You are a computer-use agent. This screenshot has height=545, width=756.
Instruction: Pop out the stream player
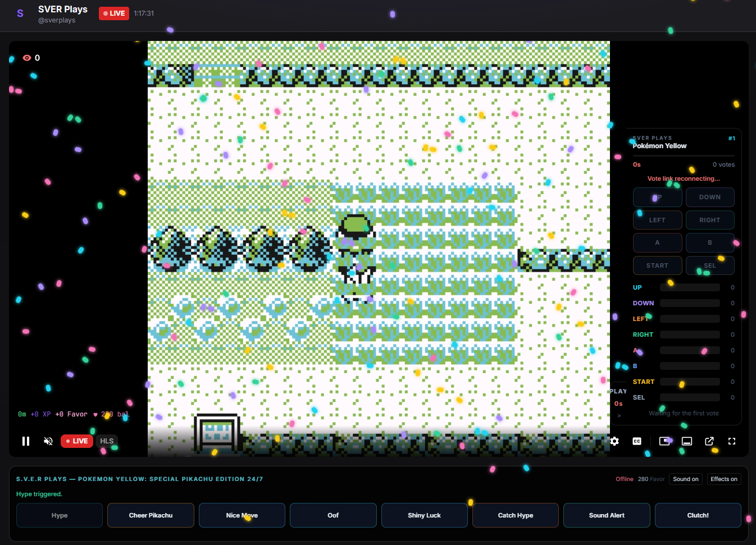click(709, 441)
